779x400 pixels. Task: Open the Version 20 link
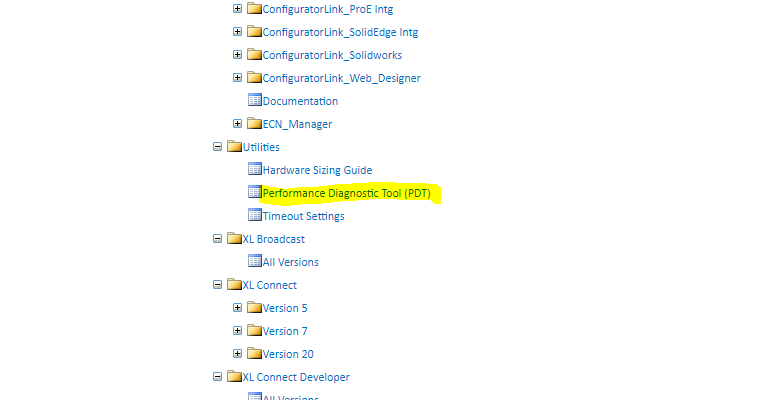pos(288,354)
